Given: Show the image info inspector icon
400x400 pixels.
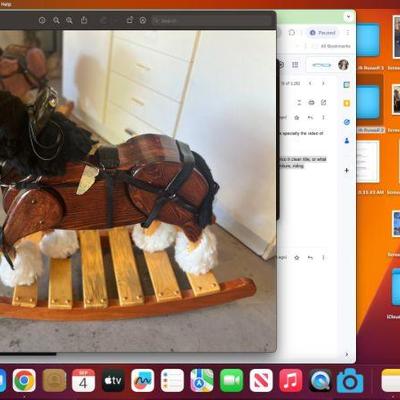Looking at the screenshot, I should pos(42,20).
